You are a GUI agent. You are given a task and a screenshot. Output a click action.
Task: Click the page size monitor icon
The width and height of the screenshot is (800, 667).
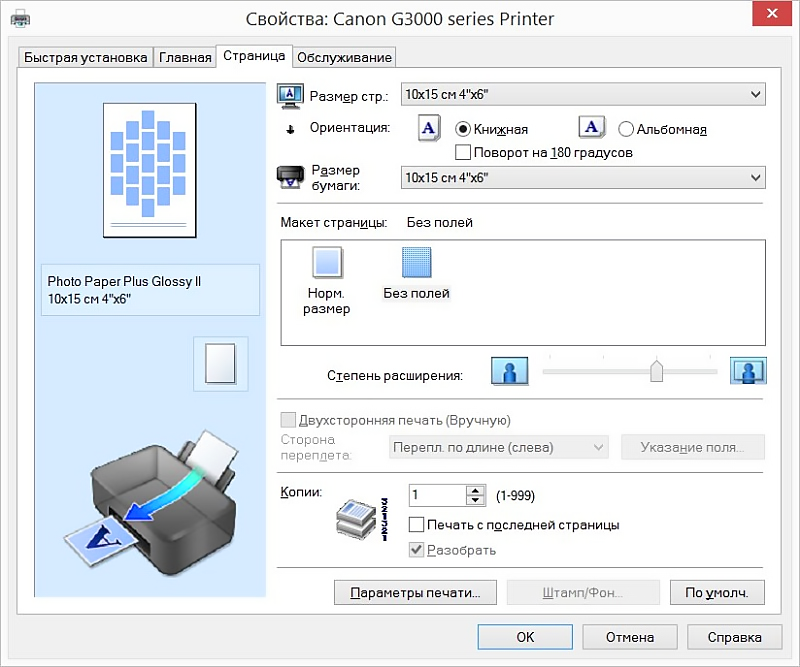pos(290,96)
